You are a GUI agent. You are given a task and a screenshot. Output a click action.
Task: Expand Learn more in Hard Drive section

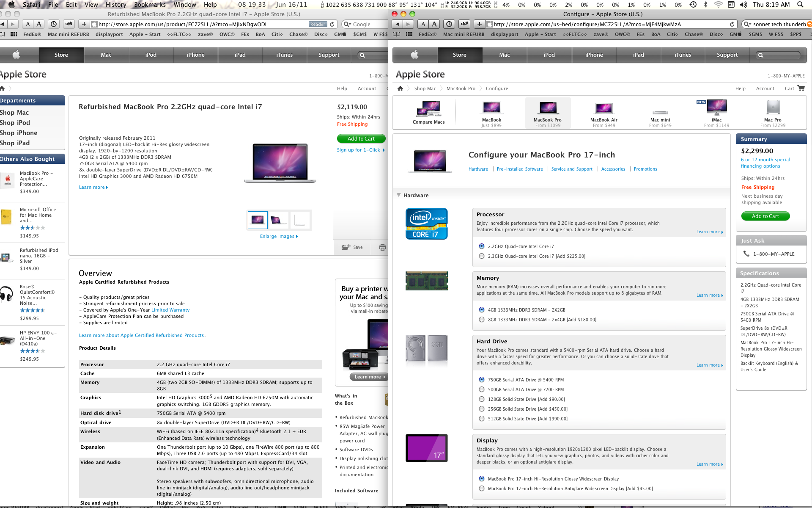pyautogui.click(x=710, y=365)
